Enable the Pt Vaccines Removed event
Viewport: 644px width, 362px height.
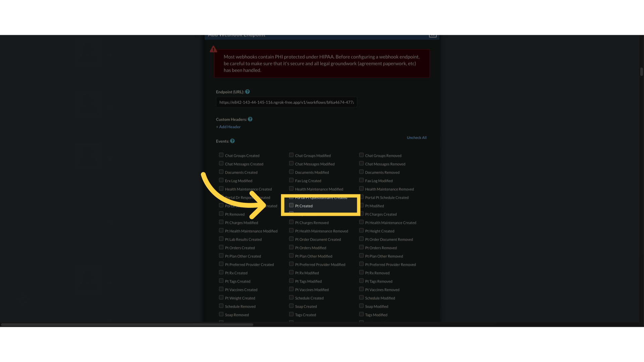pyautogui.click(x=361, y=289)
